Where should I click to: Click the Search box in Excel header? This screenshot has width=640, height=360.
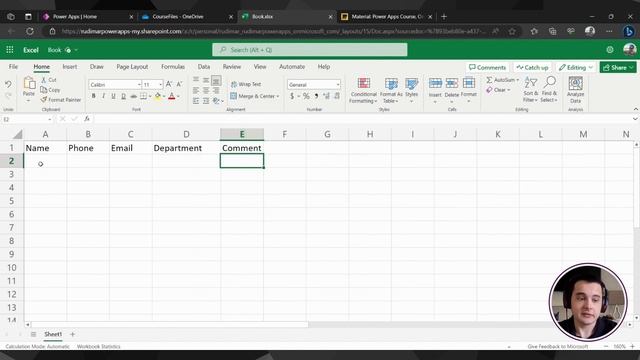coord(309,50)
